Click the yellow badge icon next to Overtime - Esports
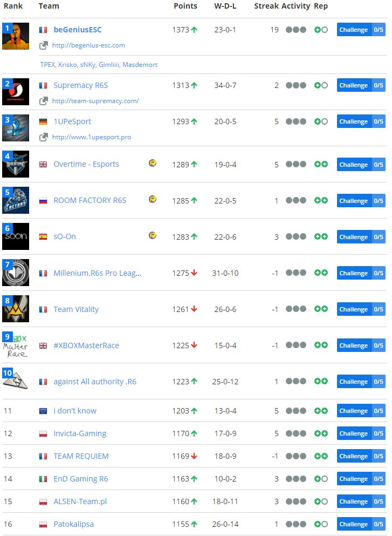This screenshot has height=536, width=392. pyautogui.click(x=153, y=163)
